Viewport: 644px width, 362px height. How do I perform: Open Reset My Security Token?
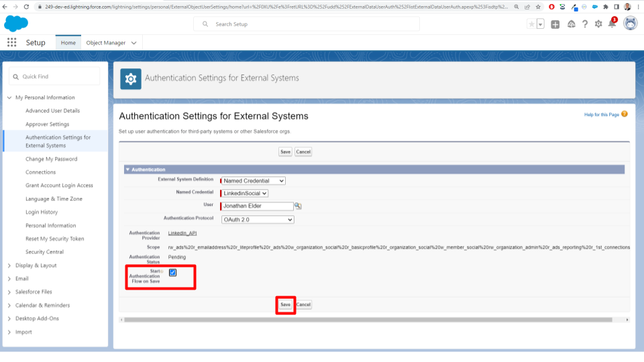[x=54, y=239]
